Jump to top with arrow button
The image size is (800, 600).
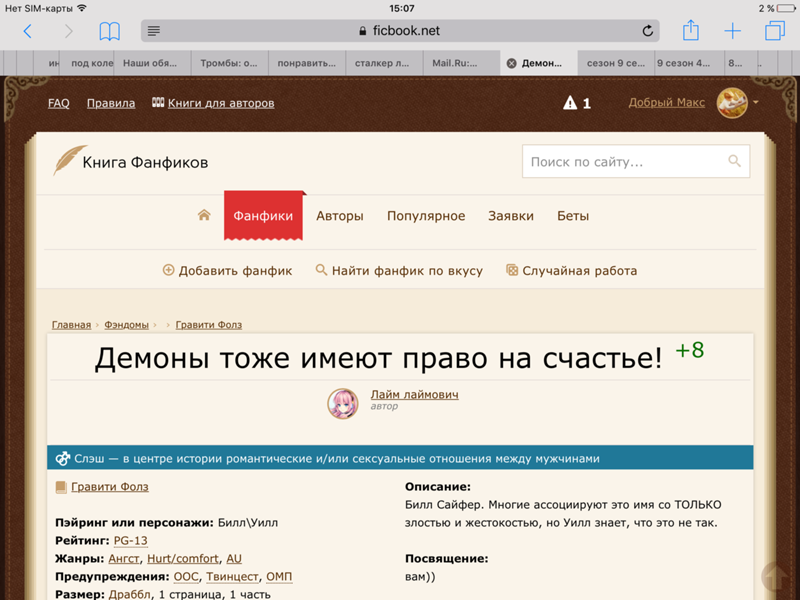pyautogui.click(x=776, y=577)
